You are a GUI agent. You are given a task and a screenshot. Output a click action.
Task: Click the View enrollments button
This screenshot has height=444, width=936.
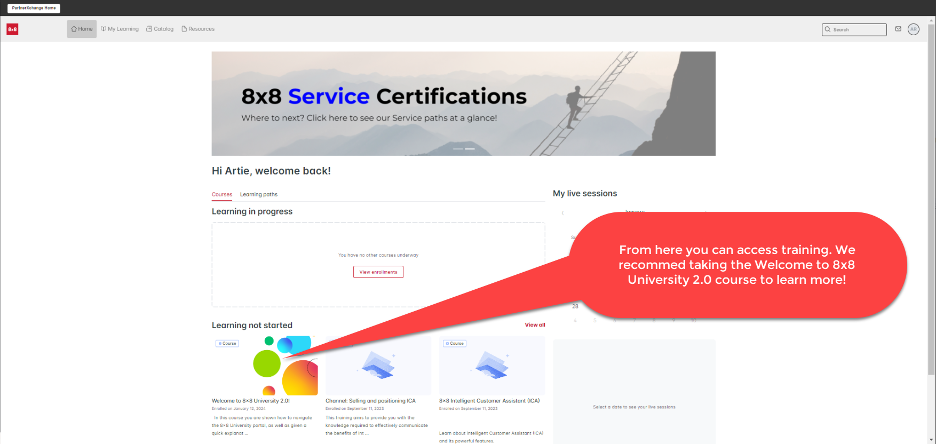tap(378, 272)
